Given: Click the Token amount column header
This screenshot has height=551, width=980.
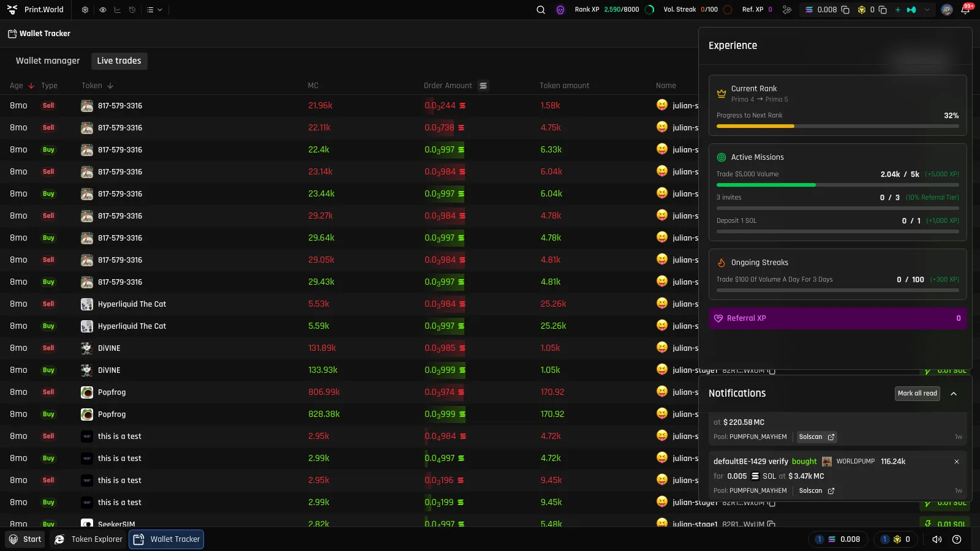Looking at the screenshot, I should (x=564, y=86).
